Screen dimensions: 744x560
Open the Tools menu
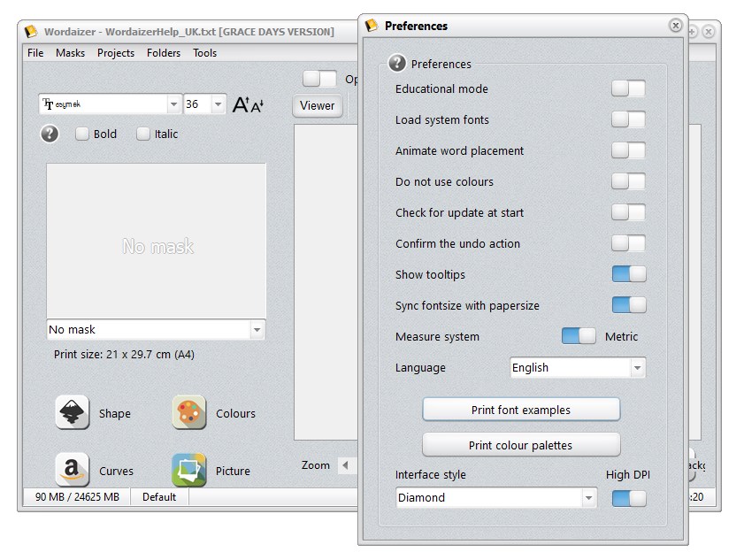point(204,53)
